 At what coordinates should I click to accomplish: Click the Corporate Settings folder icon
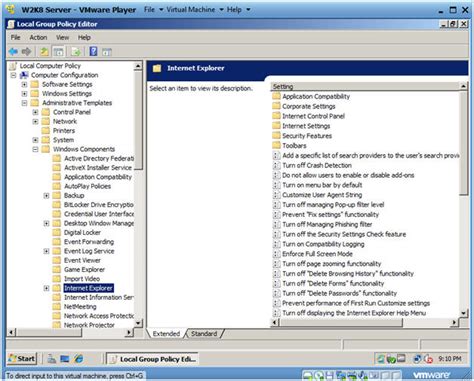276,106
